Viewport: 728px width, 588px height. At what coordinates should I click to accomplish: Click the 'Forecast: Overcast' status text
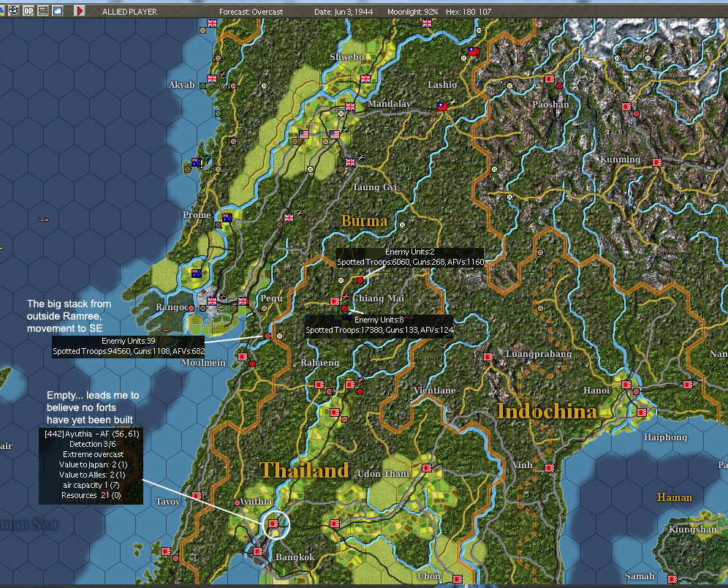click(251, 12)
